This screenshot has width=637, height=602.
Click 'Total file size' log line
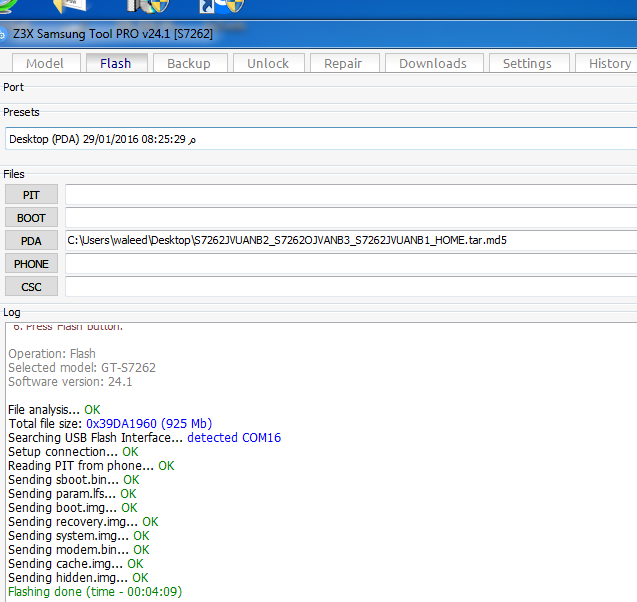pos(110,424)
